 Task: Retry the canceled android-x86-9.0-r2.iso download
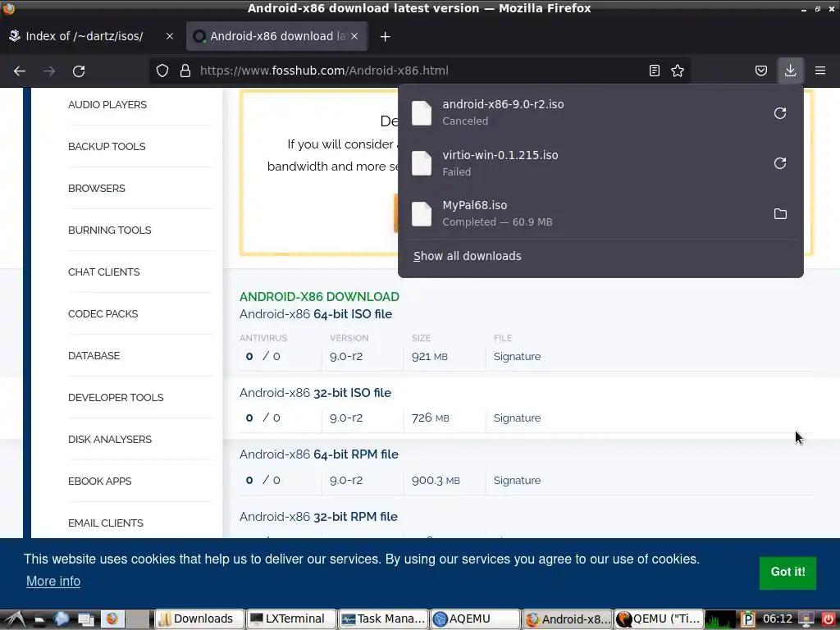click(x=780, y=113)
